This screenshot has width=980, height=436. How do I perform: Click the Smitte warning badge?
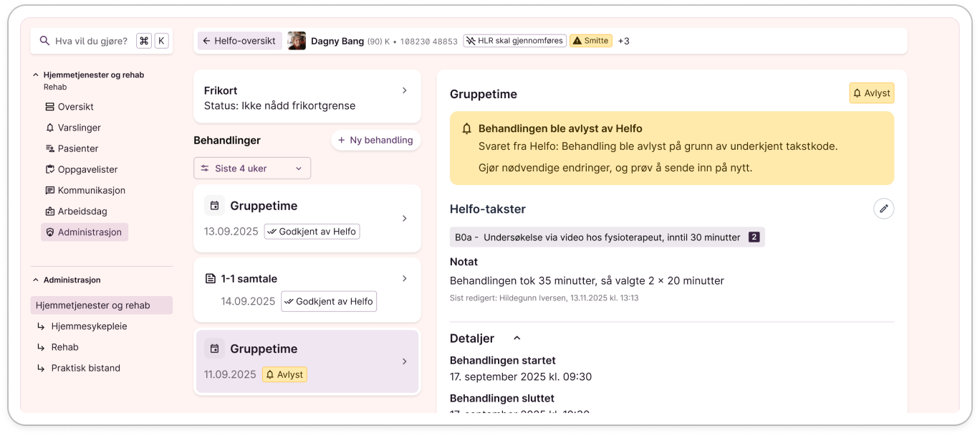click(x=590, y=41)
